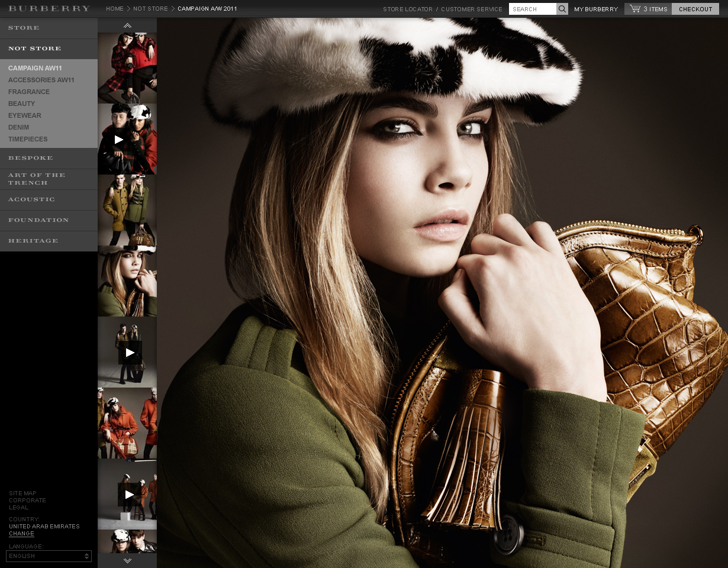The height and width of the screenshot is (568, 728).
Task: Go to Home in the breadcrumb
Action: tap(114, 9)
